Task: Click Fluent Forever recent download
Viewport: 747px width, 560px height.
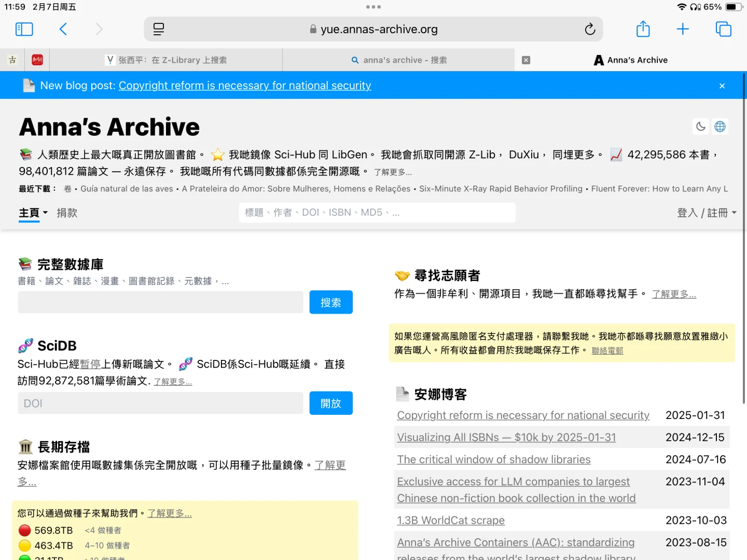Action: click(x=659, y=189)
